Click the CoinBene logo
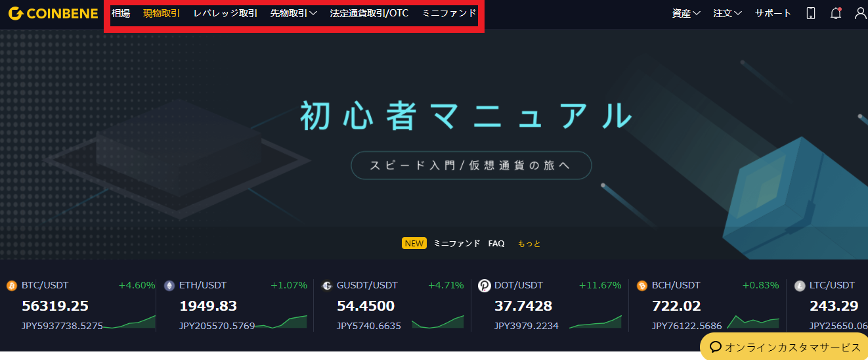This screenshot has height=360, width=868. tap(52, 13)
